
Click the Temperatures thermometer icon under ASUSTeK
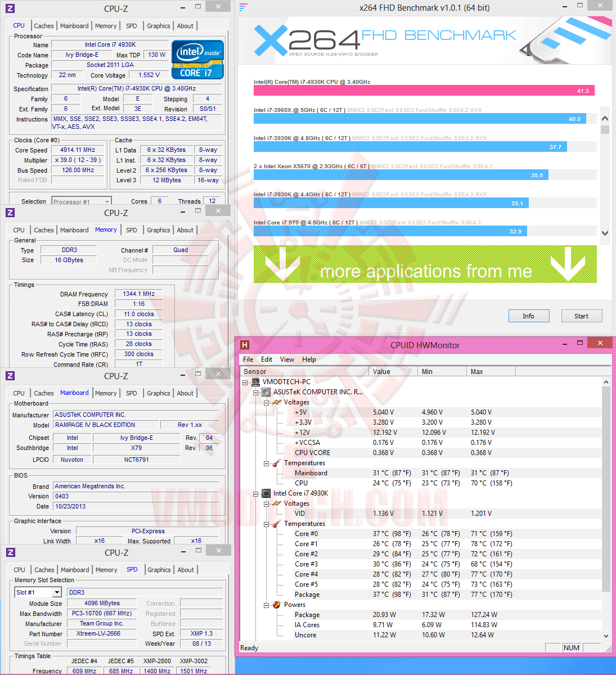point(277,463)
